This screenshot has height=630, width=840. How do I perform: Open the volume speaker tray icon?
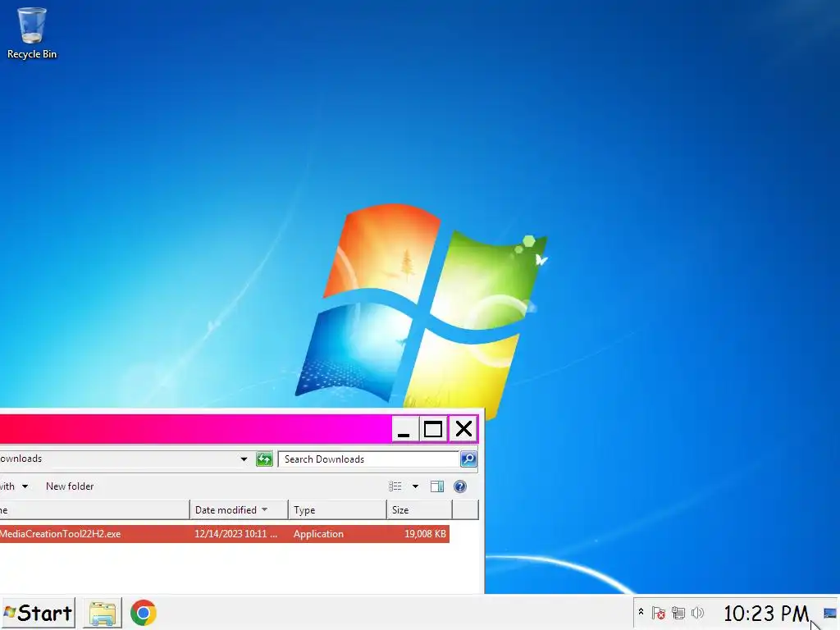point(697,613)
